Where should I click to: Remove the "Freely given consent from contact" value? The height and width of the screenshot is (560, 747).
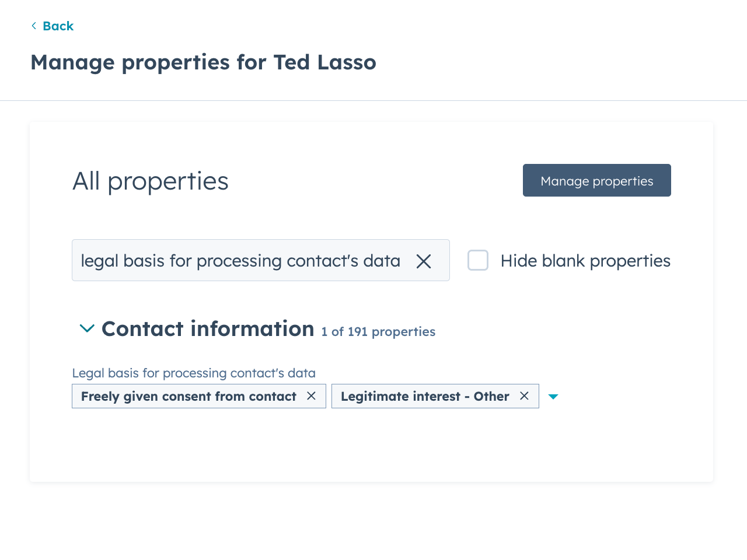(311, 396)
